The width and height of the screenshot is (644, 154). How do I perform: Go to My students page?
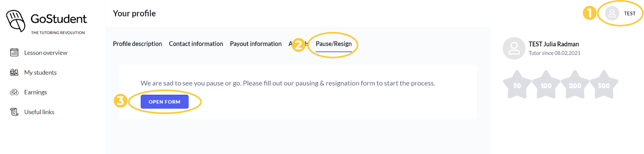point(40,72)
